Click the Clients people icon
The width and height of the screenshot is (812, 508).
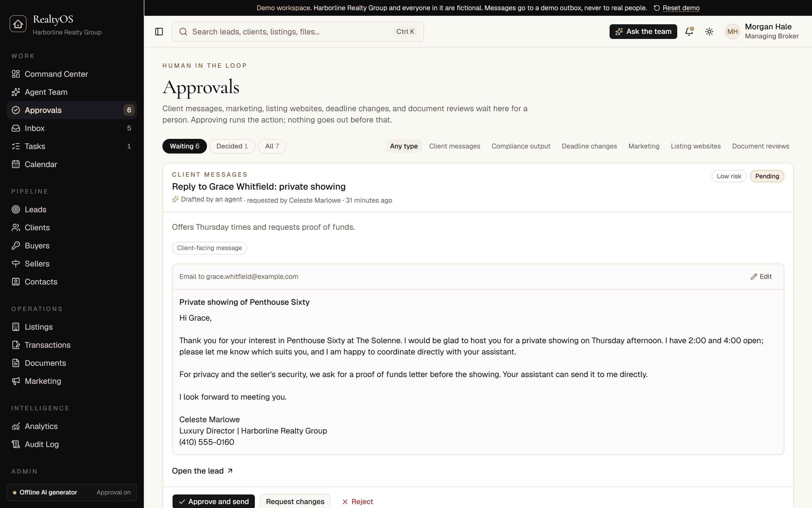tap(16, 227)
